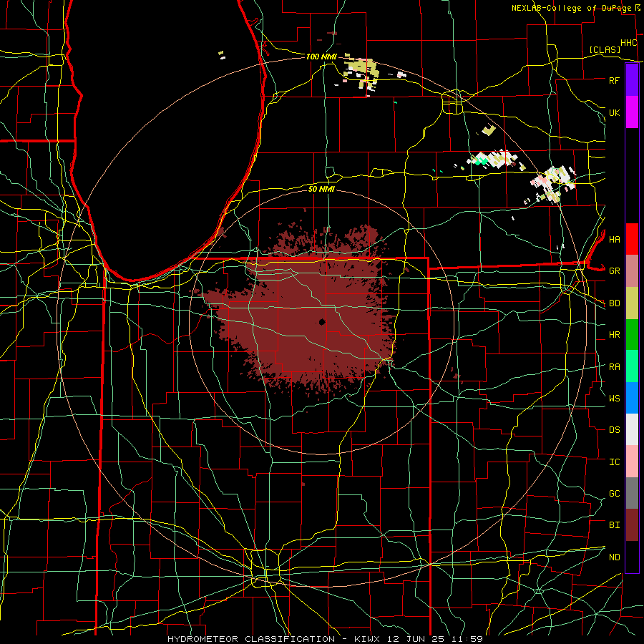Click the BD legend label
Viewport: 644px width, 644px height.
tap(614, 303)
